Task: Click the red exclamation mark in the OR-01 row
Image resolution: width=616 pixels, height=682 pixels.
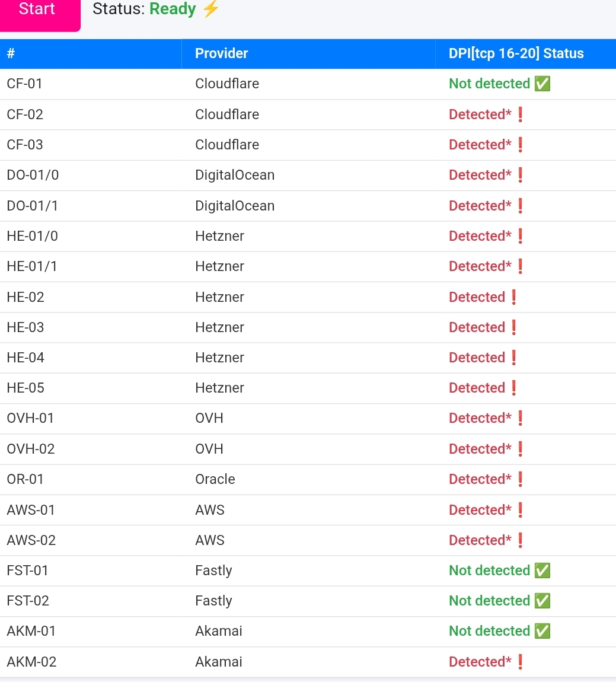Action: (521, 479)
